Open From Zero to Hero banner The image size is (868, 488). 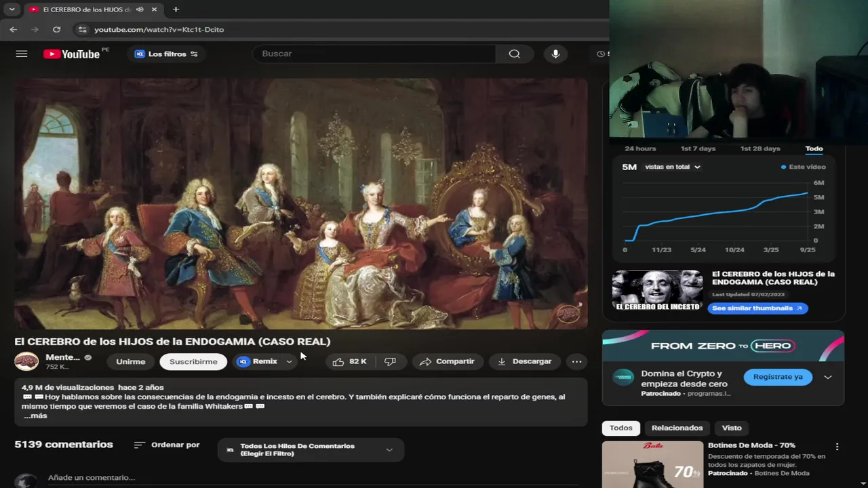(x=723, y=346)
